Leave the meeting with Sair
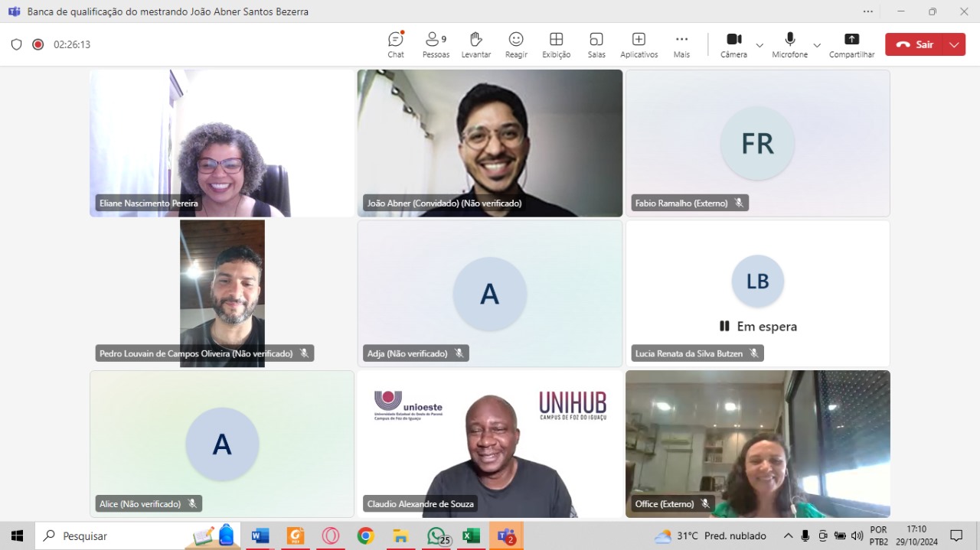The image size is (980, 550). click(x=914, y=44)
